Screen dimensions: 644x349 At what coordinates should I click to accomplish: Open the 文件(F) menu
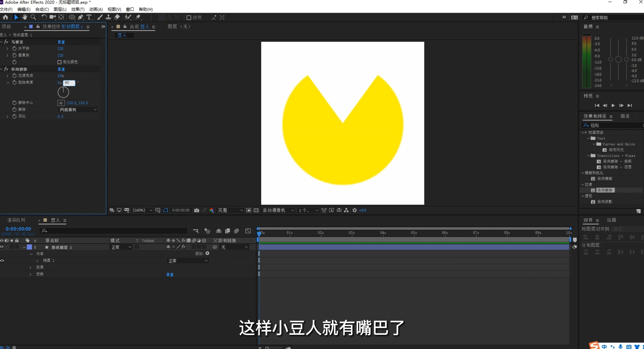tap(6, 9)
